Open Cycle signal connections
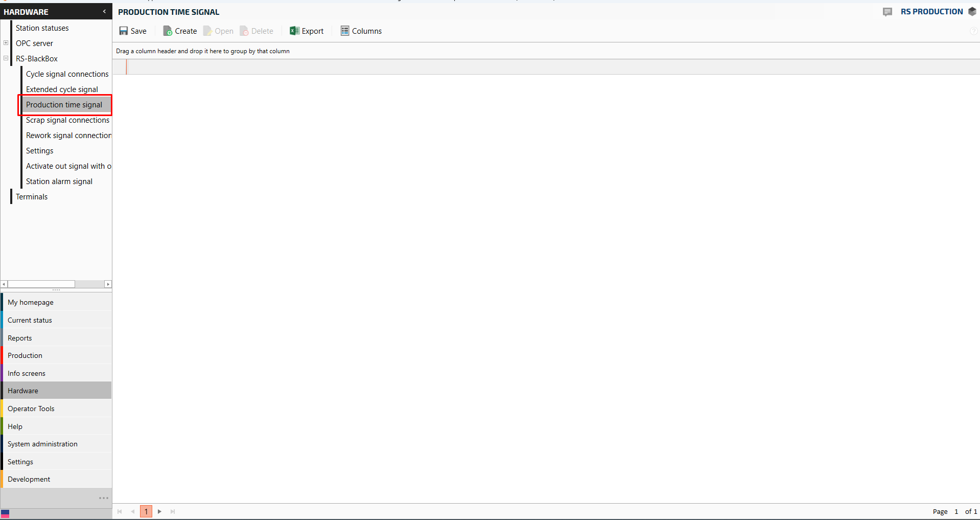The image size is (980, 520). [x=67, y=74]
